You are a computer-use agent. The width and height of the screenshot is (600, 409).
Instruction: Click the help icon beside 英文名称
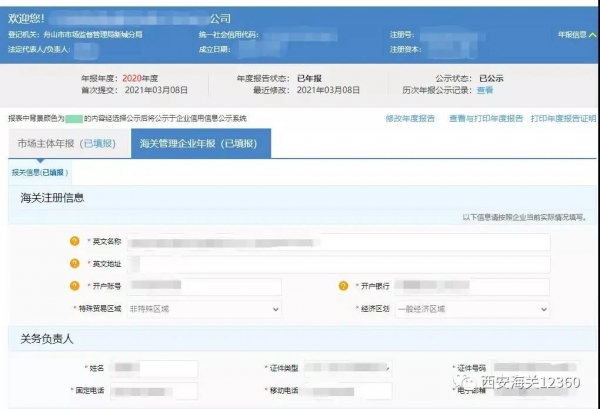74,241
